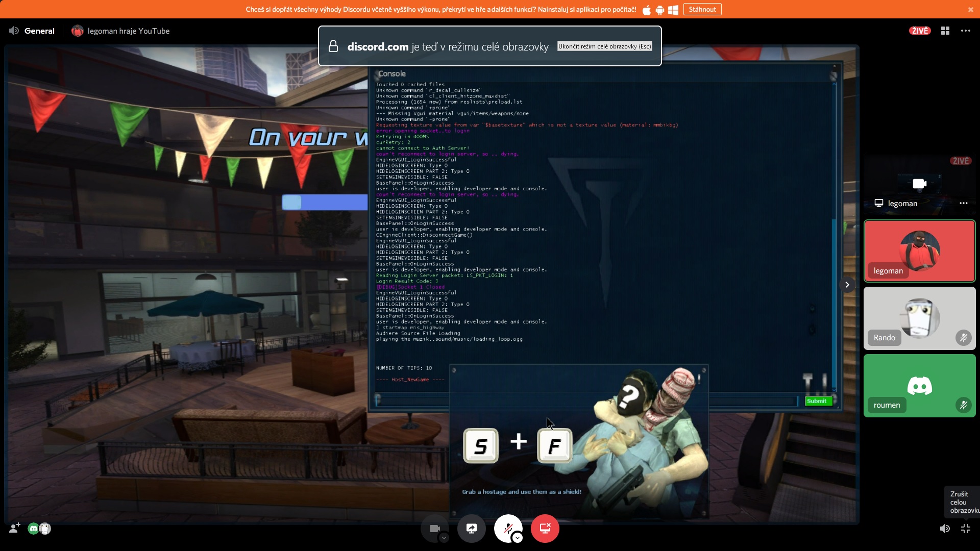The image size is (980, 551).
Task: Click the screen share button
Action: click(x=471, y=529)
